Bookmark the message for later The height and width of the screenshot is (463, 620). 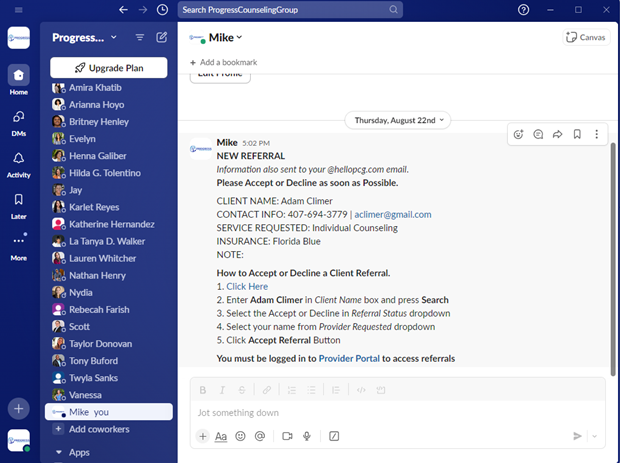577,134
